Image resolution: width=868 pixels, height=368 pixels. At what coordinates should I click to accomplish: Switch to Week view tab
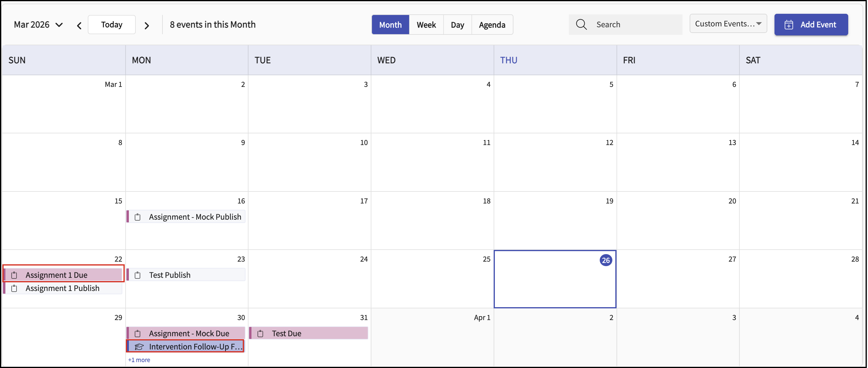(426, 25)
